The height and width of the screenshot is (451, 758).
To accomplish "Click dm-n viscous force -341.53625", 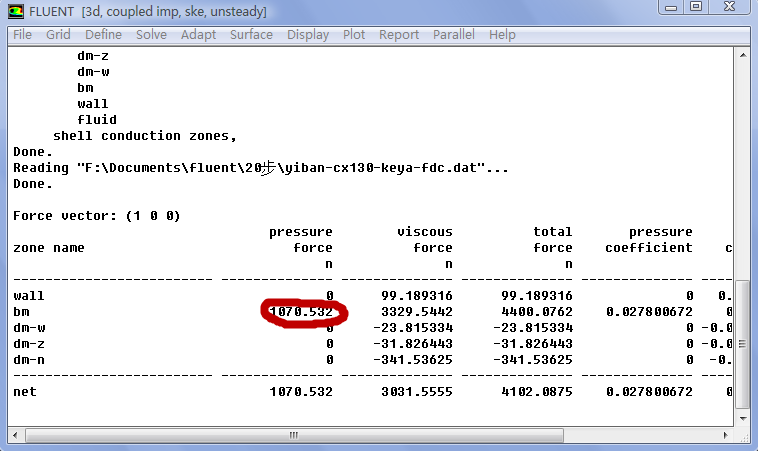I will pyautogui.click(x=413, y=360).
